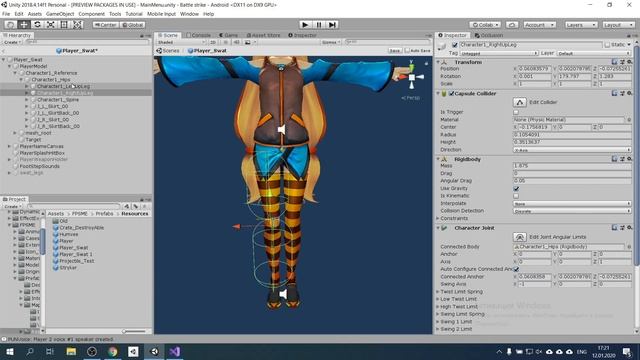Toggle Center pivot button
This screenshot has width=640, height=360.
pos(106,25)
